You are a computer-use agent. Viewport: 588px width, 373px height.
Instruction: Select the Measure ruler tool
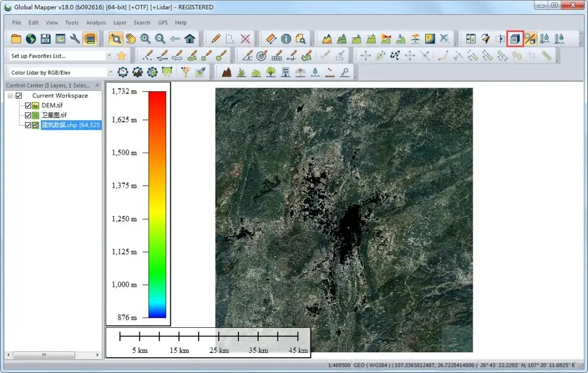pyautogui.click(x=271, y=39)
